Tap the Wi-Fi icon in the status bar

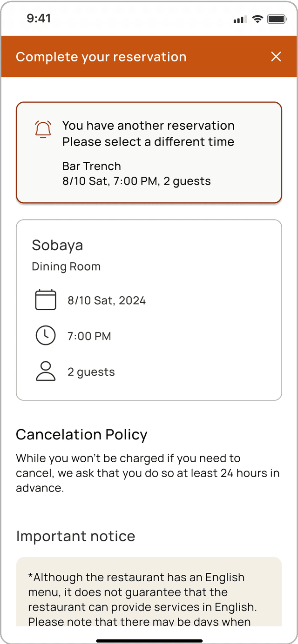click(x=257, y=19)
